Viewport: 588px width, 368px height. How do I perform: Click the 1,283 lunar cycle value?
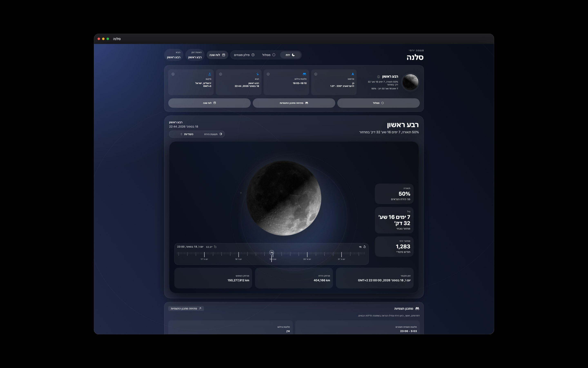(x=403, y=247)
